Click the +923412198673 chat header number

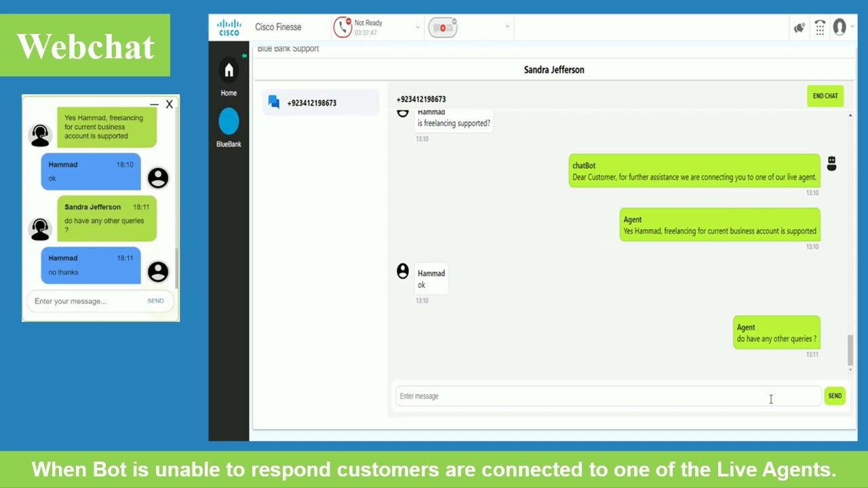point(421,99)
